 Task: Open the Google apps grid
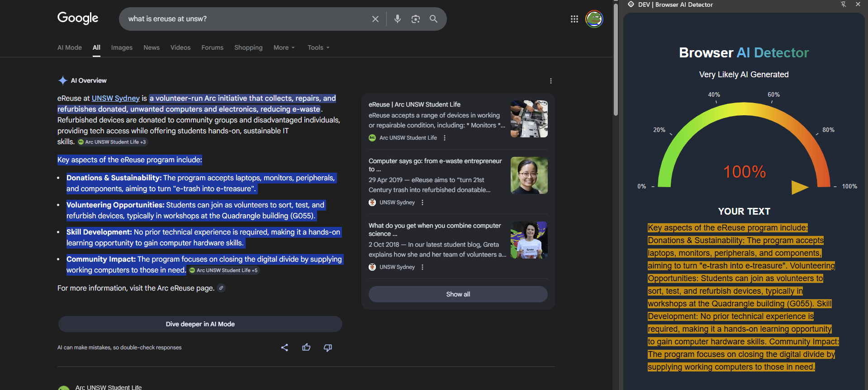click(x=574, y=19)
